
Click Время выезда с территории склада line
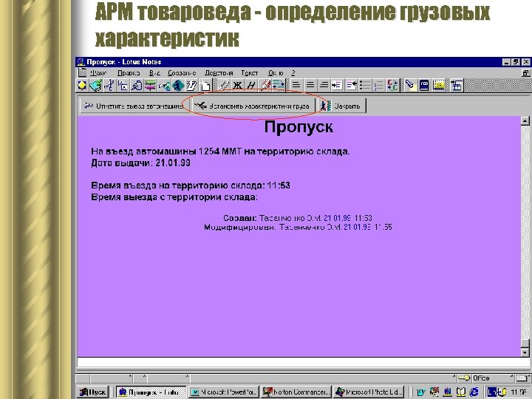coord(174,197)
